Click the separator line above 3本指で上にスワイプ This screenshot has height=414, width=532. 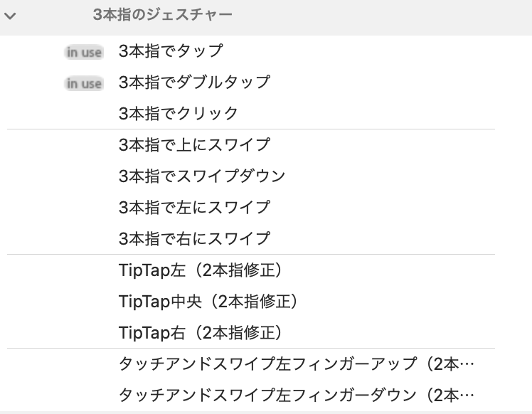click(x=251, y=129)
